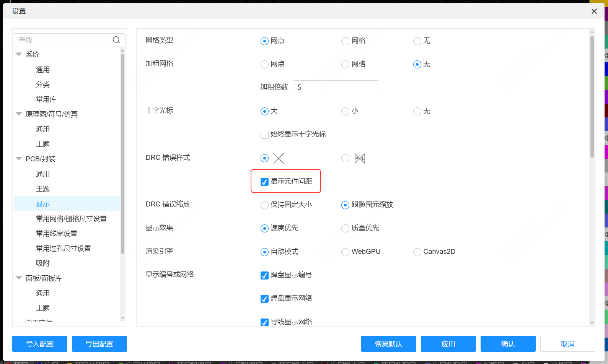Select 无 for 加粗网格
The image size is (608, 364).
pos(417,64)
